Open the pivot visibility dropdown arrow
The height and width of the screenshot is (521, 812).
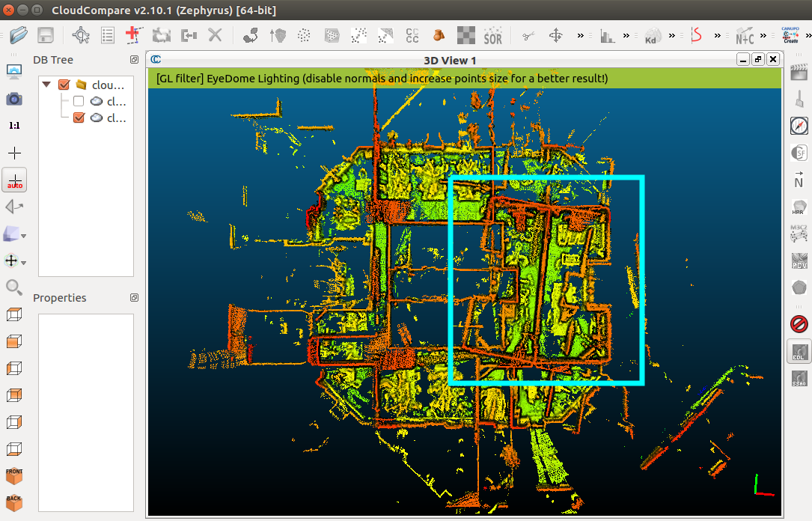24,263
